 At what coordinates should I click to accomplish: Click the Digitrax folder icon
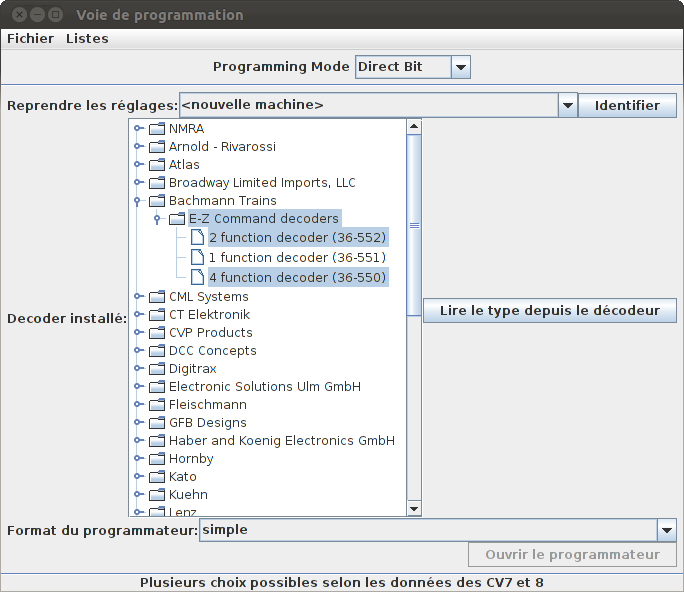[x=157, y=369]
